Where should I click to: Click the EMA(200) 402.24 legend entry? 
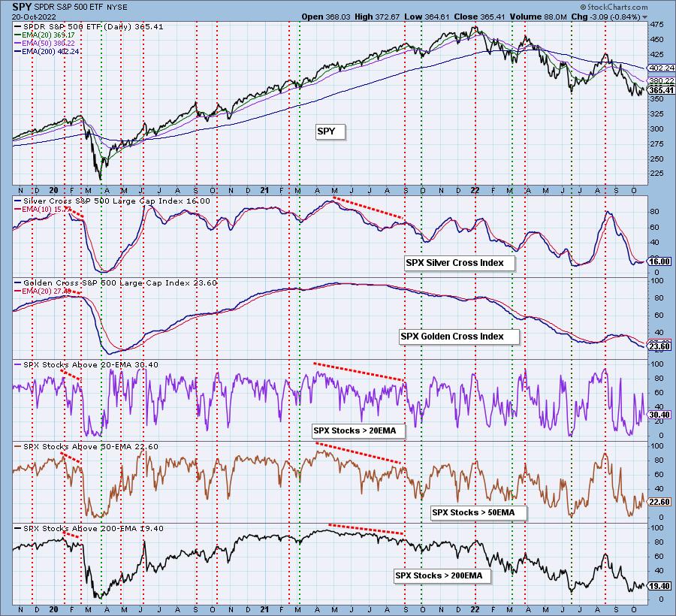point(47,51)
